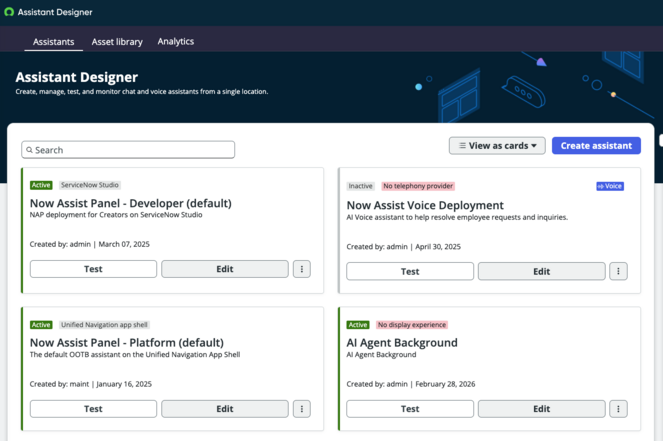This screenshot has width=663, height=441.
Task: Click the Now Assist Panel - Developer (default) title
Action: click(131, 203)
